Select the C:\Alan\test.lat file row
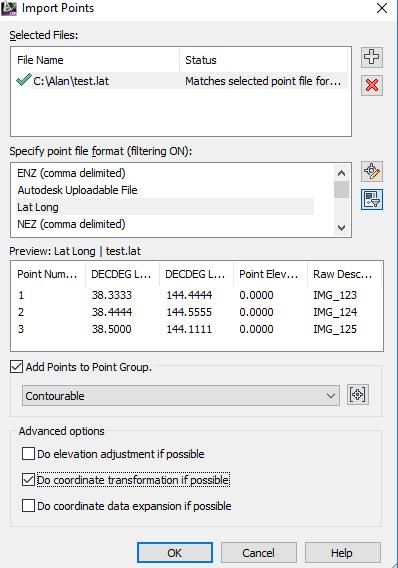The image size is (398, 568). click(x=181, y=81)
